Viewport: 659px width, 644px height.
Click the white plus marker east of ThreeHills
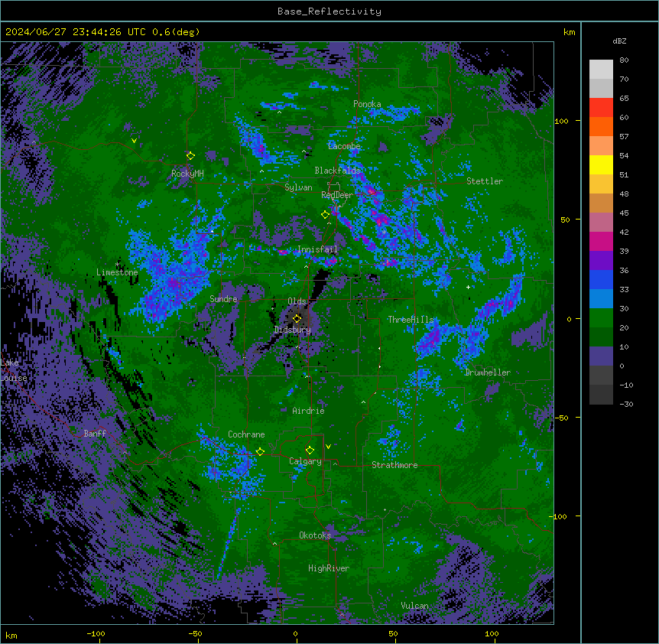tap(468, 287)
